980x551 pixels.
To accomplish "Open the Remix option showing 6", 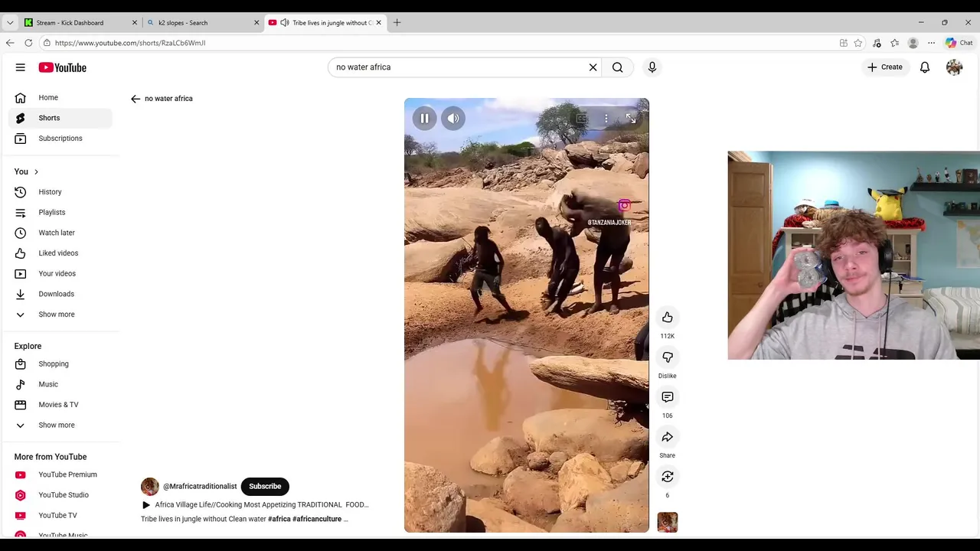I will point(668,477).
